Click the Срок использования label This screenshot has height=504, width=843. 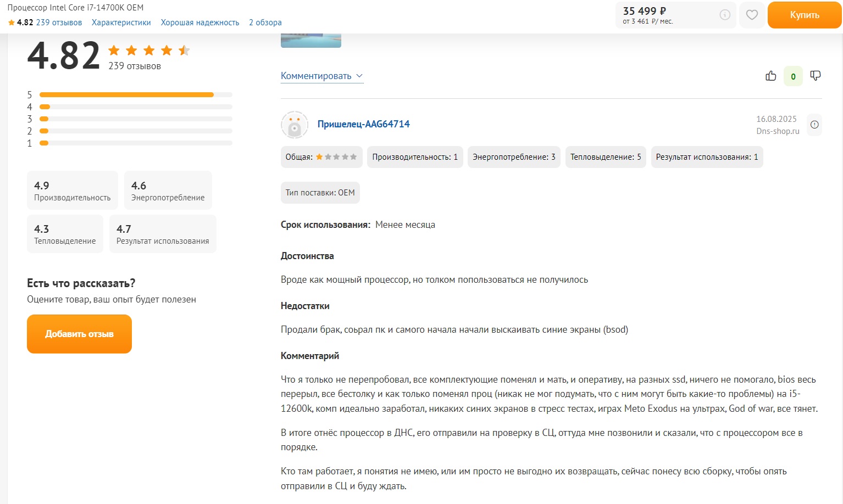tap(326, 225)
